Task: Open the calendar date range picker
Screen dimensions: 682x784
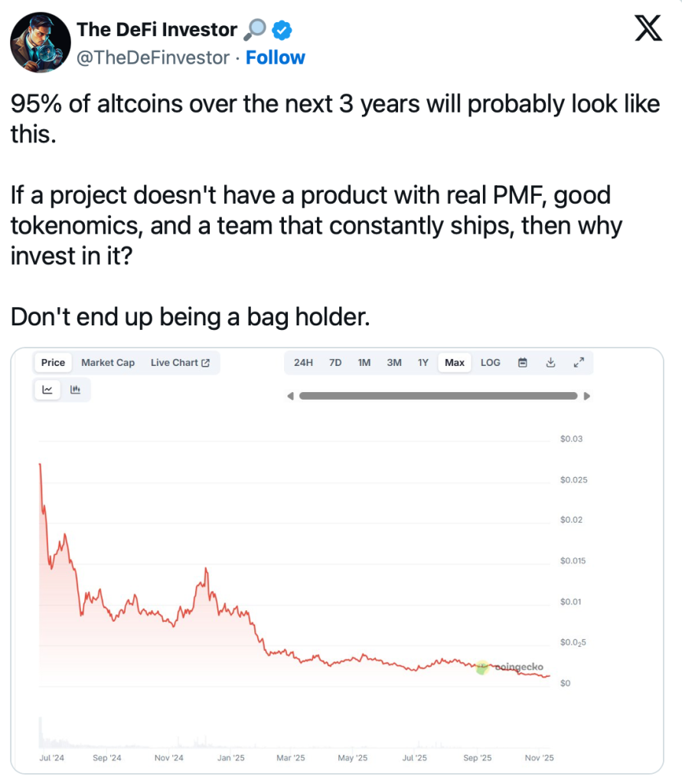Action: (524, 363)
